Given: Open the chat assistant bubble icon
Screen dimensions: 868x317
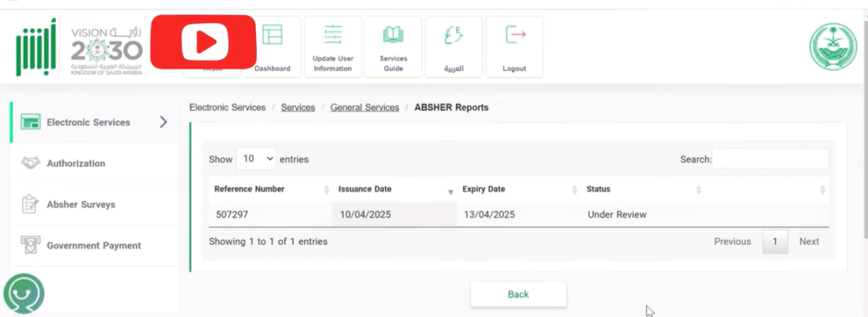Looking at the screenshot, I should pyautogui.click(x=24, y=294).
